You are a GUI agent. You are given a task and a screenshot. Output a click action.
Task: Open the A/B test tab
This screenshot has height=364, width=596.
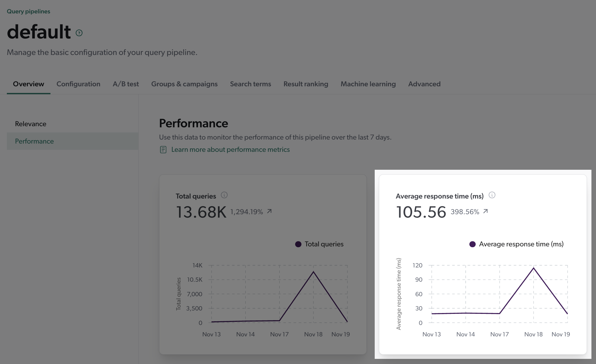click(126, 84)
